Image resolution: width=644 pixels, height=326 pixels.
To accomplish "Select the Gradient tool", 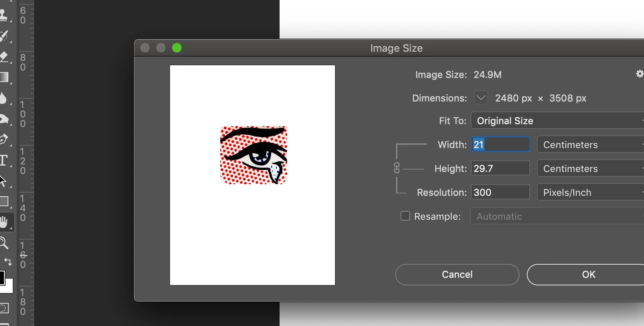I will (4, 77).
